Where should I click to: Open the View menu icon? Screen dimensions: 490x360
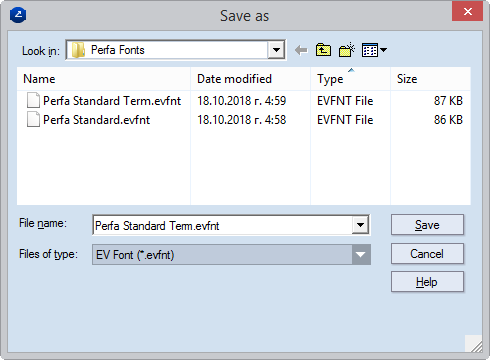pos(374,50)
